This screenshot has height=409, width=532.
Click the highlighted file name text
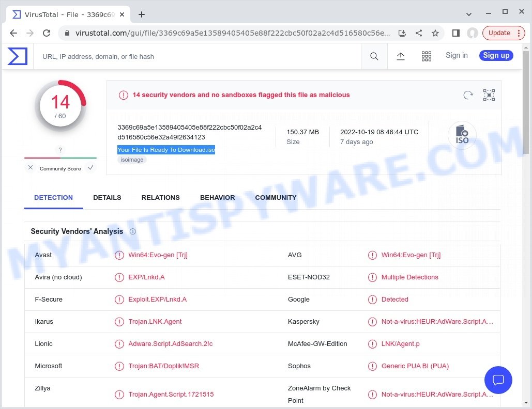(166, 150)
